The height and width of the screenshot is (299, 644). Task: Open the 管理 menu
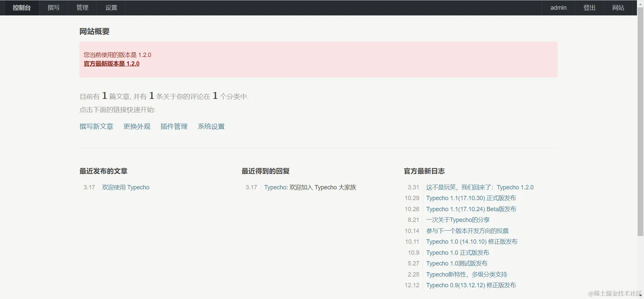[83, 8]
